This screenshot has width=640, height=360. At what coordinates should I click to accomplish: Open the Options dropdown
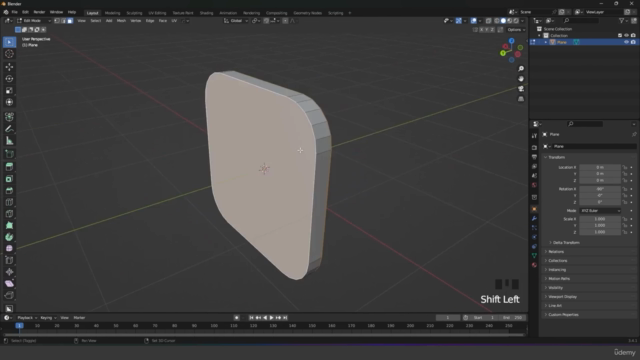pos(516,30)
